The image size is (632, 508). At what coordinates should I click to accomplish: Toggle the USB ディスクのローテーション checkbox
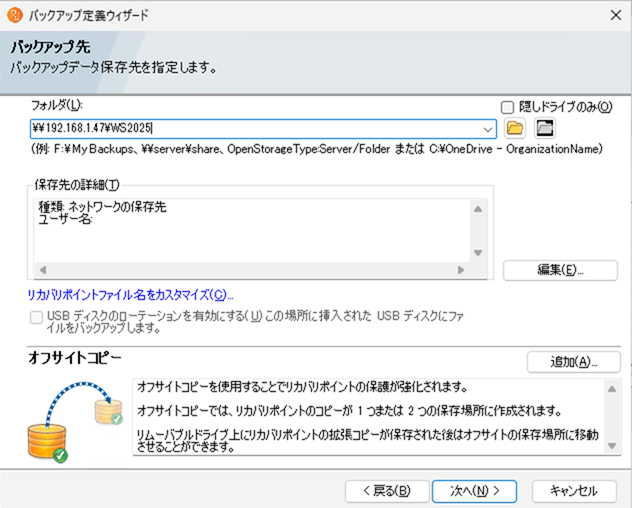[36, 317]
